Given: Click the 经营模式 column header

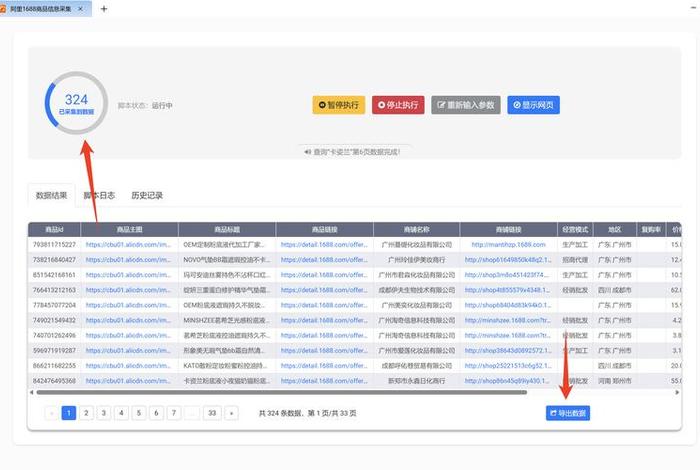Looking at the screenshot, I should (575, 229).
